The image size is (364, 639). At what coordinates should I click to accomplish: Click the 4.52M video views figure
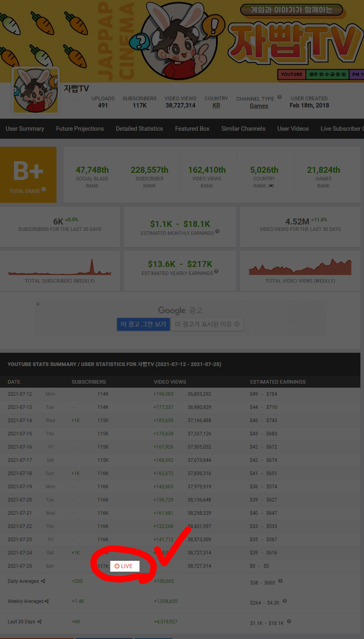pos(297,222)
